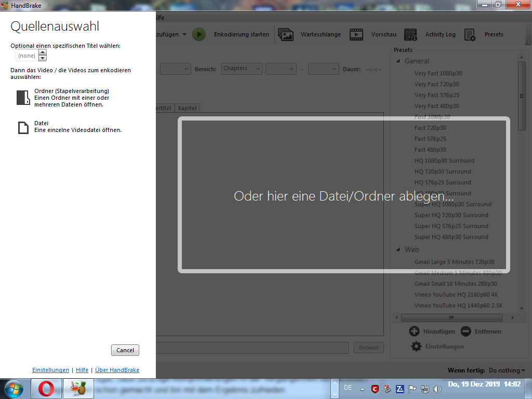Click the Entfernen preset button label
Screen dimensions: 532x399
[488, 331]
